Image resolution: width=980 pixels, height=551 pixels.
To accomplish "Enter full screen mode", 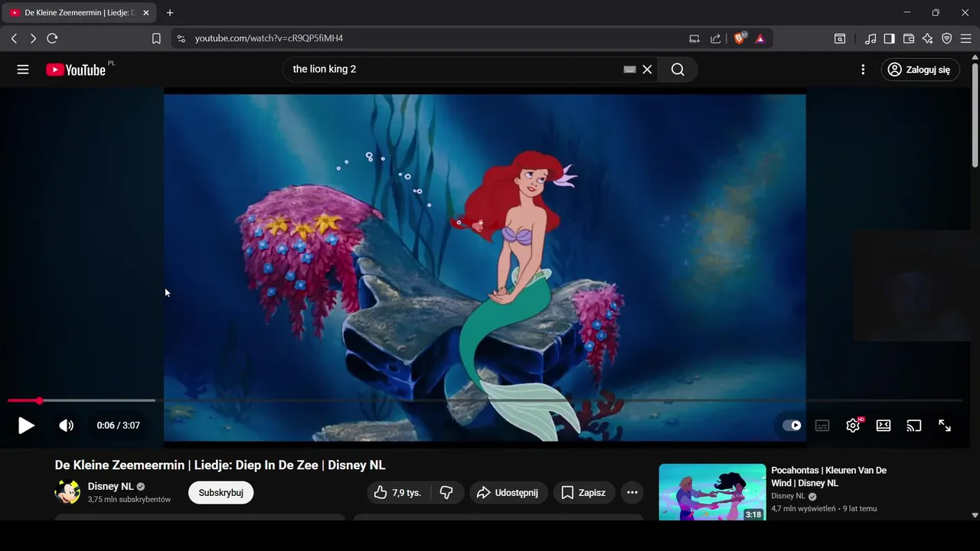I will [945, 425].
